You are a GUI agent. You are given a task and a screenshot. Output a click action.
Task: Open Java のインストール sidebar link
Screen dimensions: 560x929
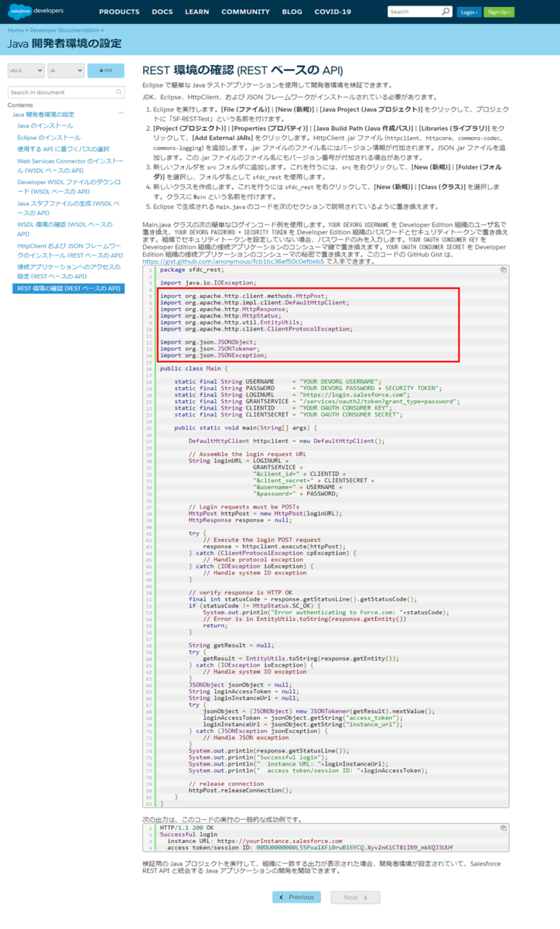(46, 125)
